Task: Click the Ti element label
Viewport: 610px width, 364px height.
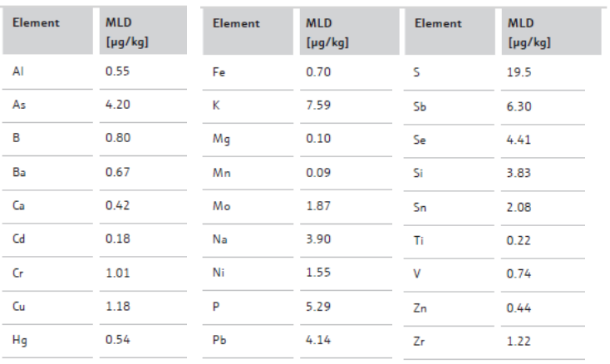Action: click(418, 240)
